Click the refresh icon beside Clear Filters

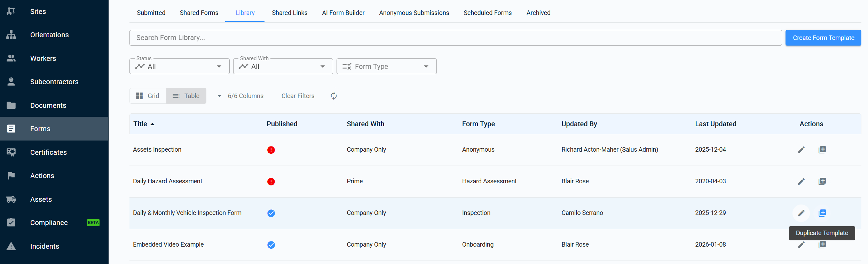(333, 96)
